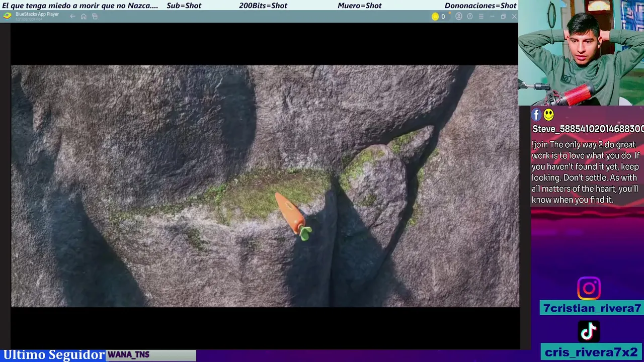Click the cris_rivera7x2 TikTok handle
Screen dimensions: 644x362
pyautogui.click(x=592, y=352)
